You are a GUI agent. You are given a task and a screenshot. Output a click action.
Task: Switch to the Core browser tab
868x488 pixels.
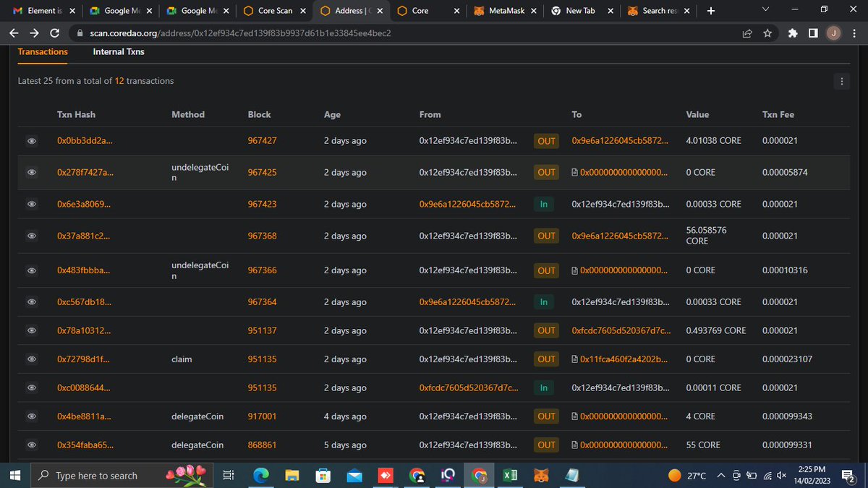coord(429,11)
